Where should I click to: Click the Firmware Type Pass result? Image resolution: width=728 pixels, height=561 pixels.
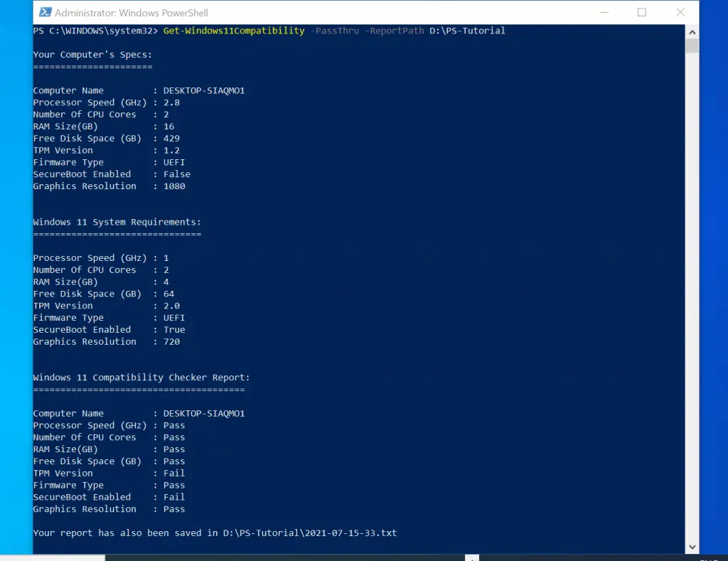click(174, 486)
